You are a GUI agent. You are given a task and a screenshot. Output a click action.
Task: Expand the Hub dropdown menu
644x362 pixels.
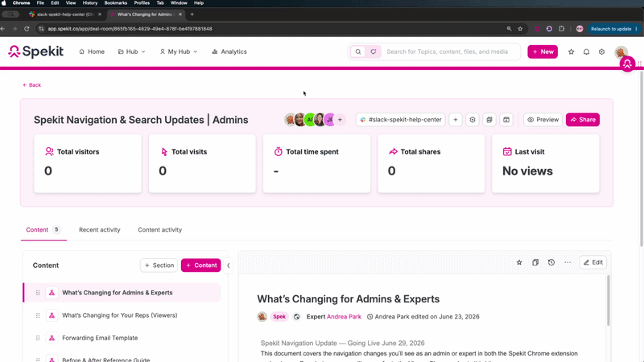click(x=132, y=51)
